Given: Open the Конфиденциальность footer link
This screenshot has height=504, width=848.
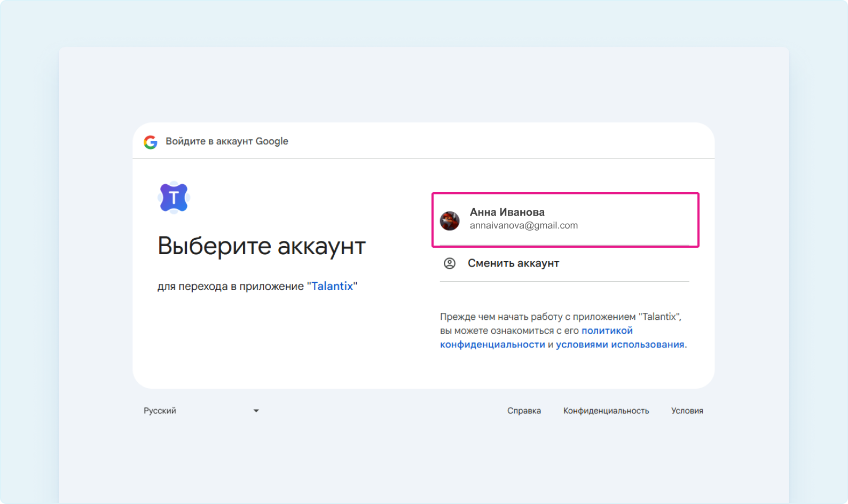Looking at the screenshot, I should (606, 411).
